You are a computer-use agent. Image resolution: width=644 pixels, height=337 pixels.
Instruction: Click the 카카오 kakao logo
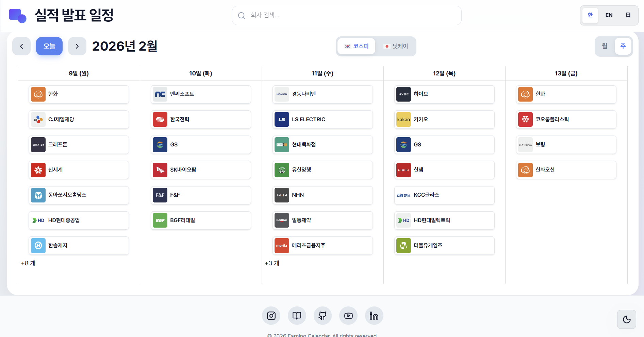[x=403, y=120]
